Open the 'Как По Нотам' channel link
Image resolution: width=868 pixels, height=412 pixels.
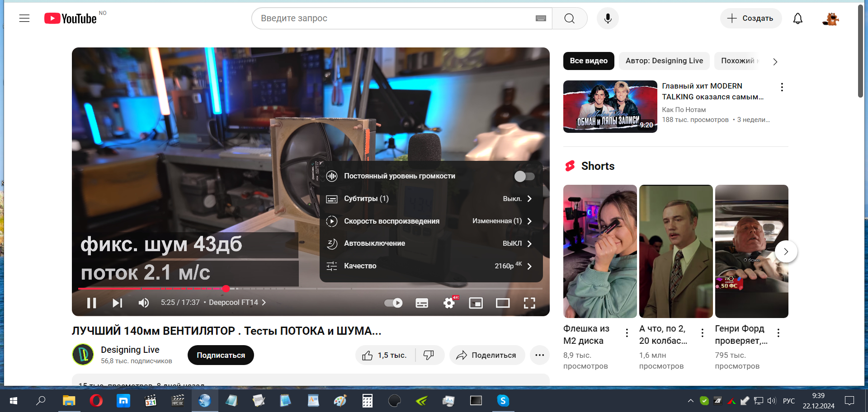click(x=684, y=110)
